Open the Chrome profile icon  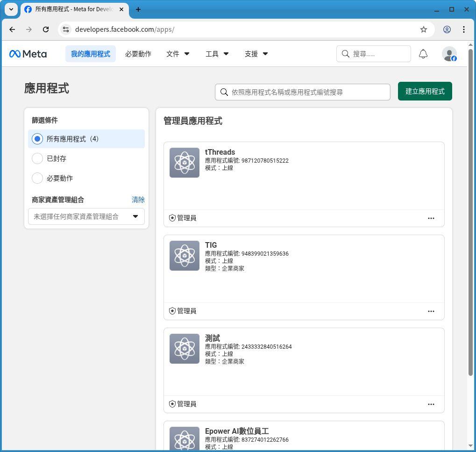click(447, 29)
